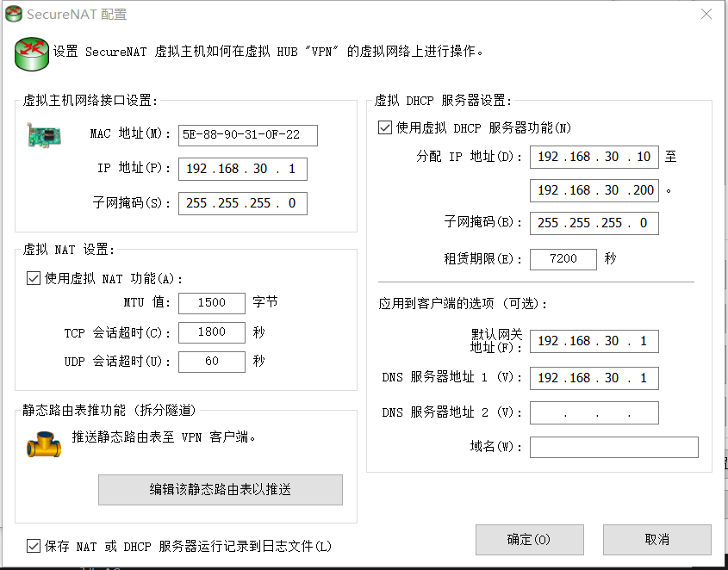Viewport: 728px width, 570px height.
Task: Click the DNS 服务器地址 1 field
Action: coord(594,378)
